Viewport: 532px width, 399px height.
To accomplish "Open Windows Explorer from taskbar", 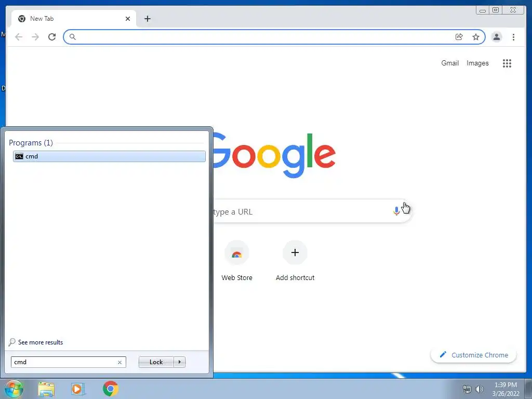I will [46, 389].
